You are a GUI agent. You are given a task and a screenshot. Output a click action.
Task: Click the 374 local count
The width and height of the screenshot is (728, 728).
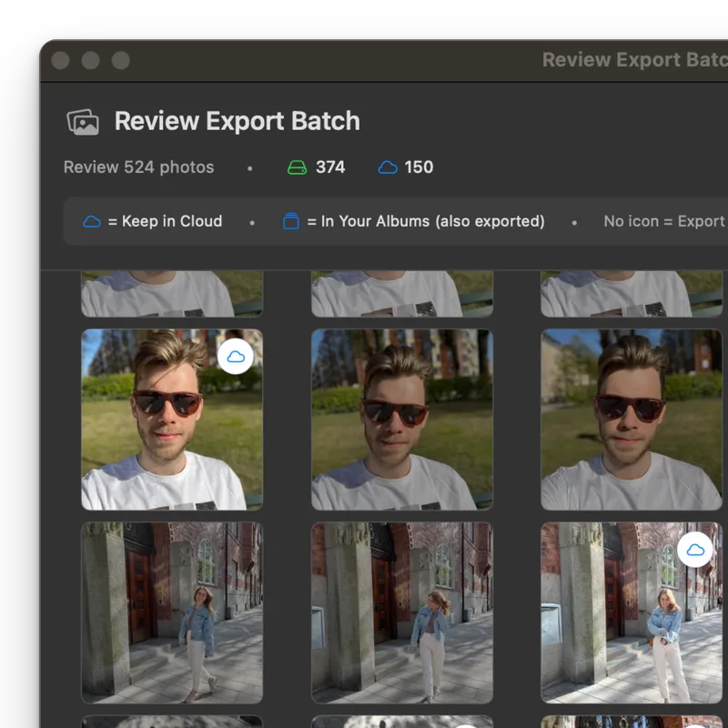330,167
